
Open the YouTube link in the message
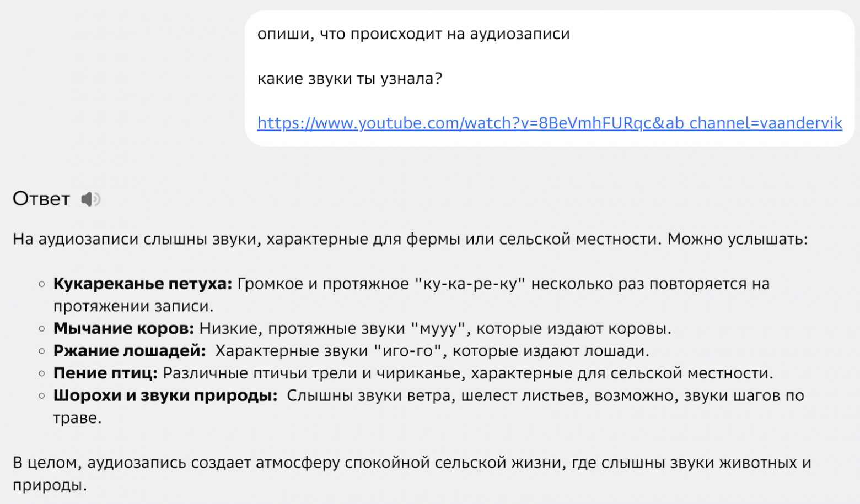549,123
